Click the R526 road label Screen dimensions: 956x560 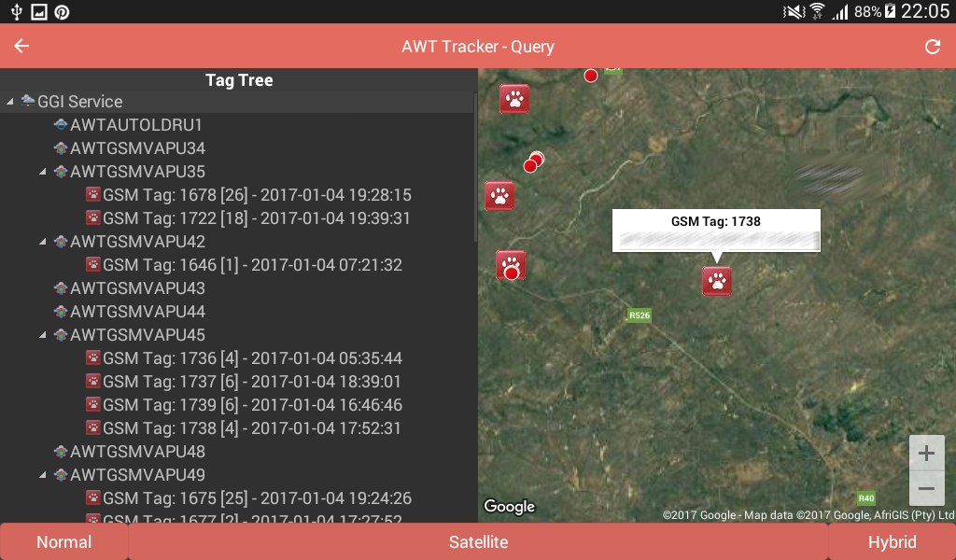coord(639,315)
